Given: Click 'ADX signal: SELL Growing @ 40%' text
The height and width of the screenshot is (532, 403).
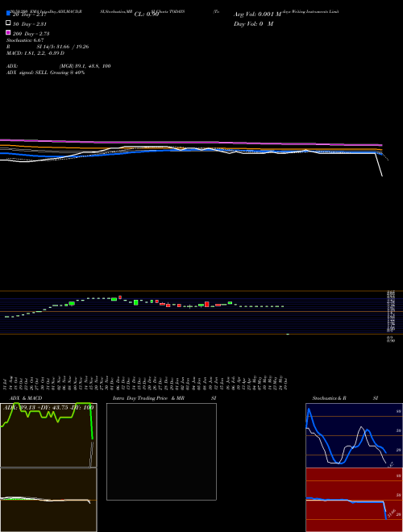Looking at the screenshot, I should point(45,73).
